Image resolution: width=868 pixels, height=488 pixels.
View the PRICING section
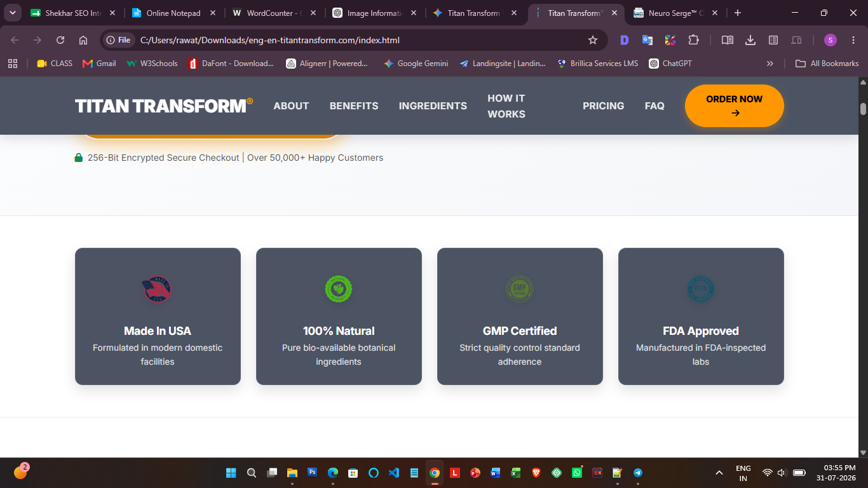click(603, 106)
